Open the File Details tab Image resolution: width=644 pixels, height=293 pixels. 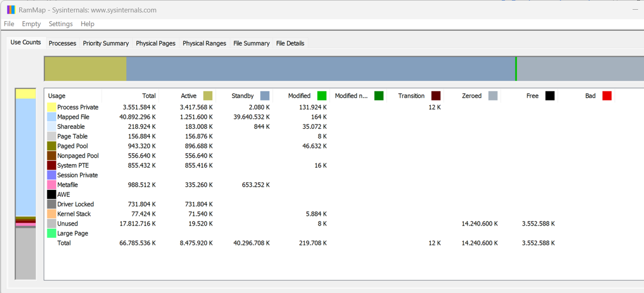pyautogui.click(x=290, y=43)
